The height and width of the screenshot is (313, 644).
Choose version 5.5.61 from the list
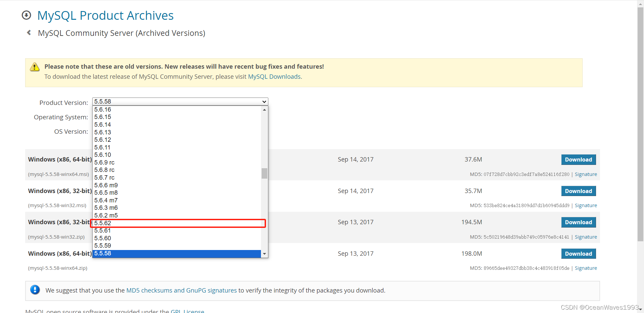coord(177,231)
